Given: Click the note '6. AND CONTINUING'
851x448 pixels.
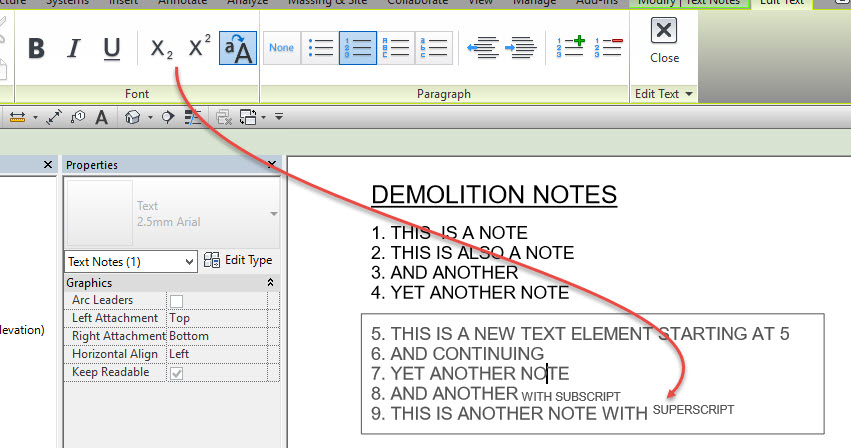Looking at the screenshot, I should click(458, 354).
